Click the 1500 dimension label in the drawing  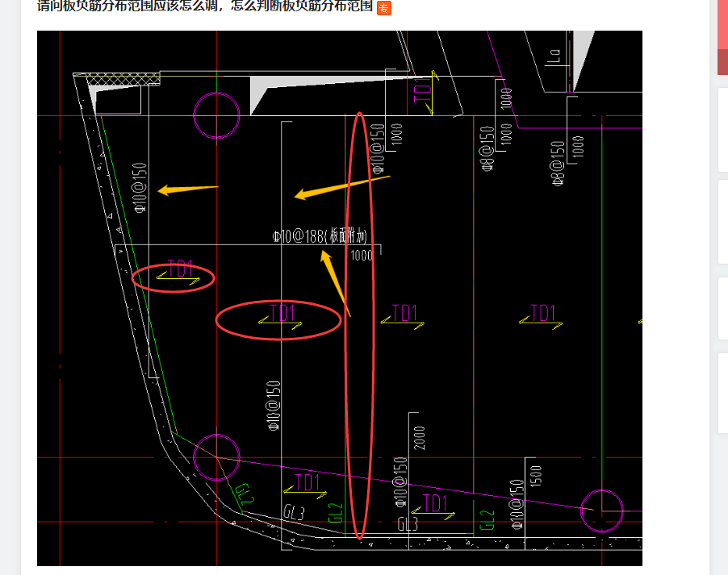pyautogui.click(x=536, y=475)
